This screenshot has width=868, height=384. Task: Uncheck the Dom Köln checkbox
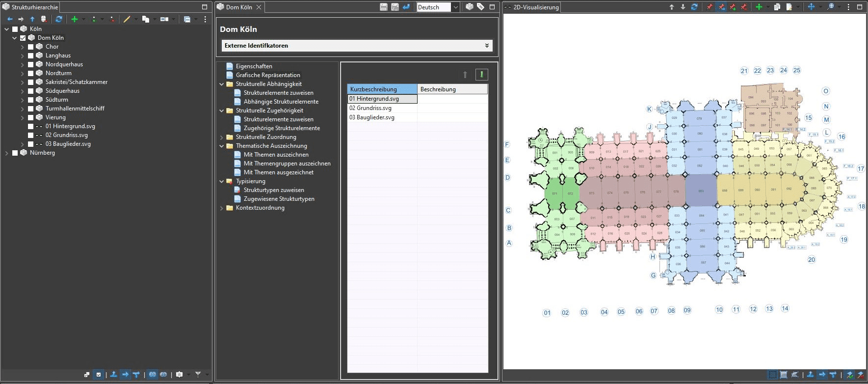23,38
